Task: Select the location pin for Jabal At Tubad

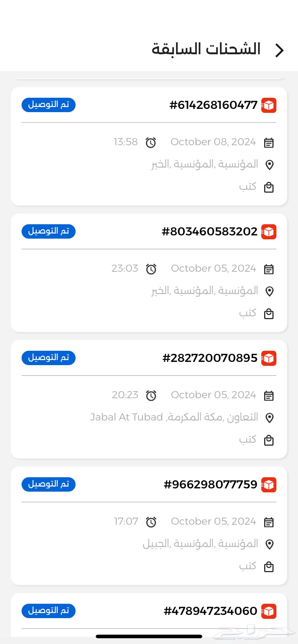Action: (269, 417)
